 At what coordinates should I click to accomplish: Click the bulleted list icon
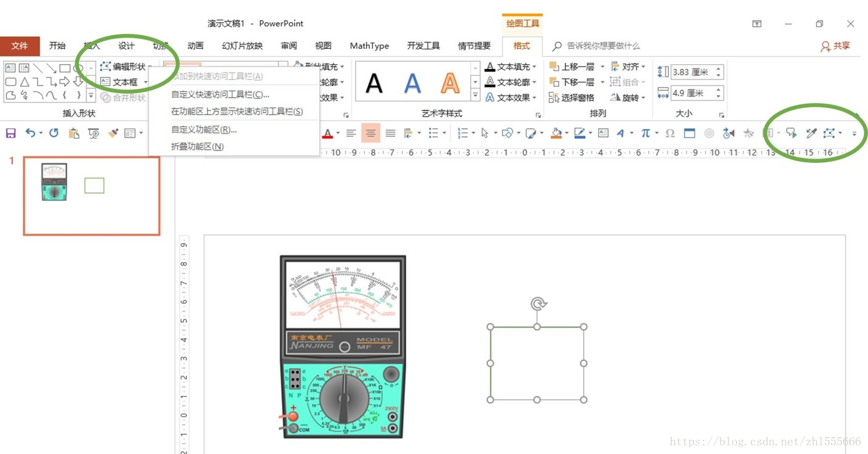coord(433,133)
